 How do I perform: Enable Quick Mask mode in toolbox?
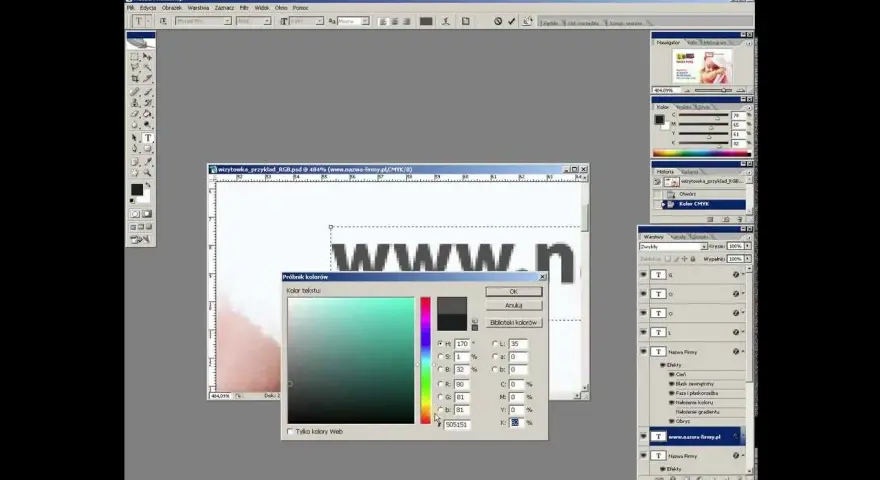point(147,214)
